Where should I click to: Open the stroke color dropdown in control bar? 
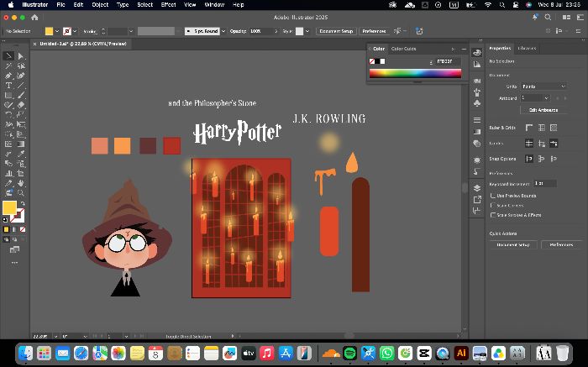tap(75, 31)
